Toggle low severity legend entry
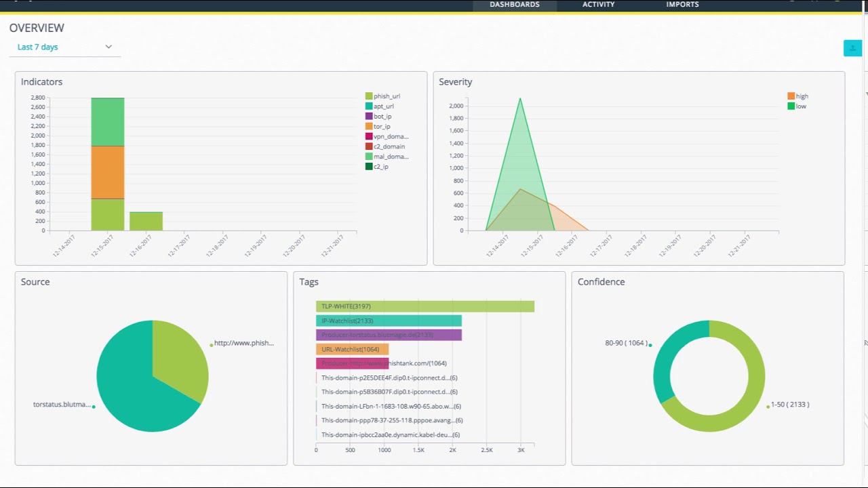The image size is (868, 488). click(x=797, y=106)
